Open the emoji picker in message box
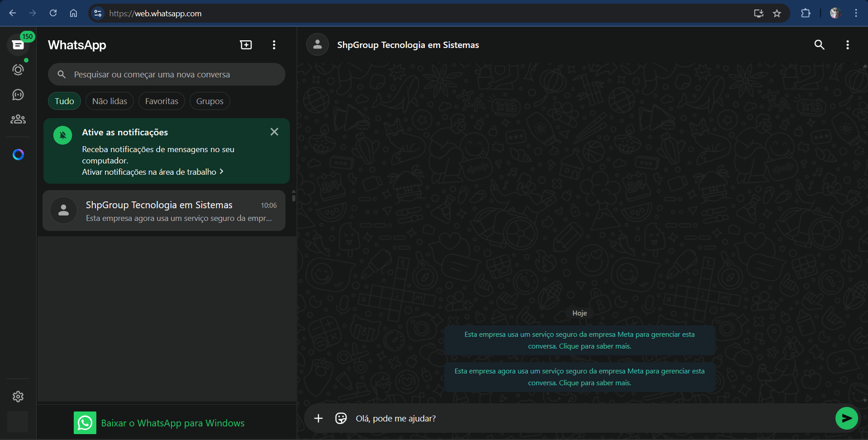This screenshot has width=868, height=440. [341, 418]
